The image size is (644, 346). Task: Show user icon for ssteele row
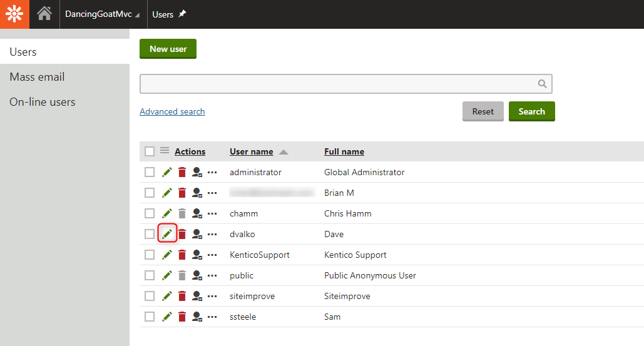click(197, 317)
